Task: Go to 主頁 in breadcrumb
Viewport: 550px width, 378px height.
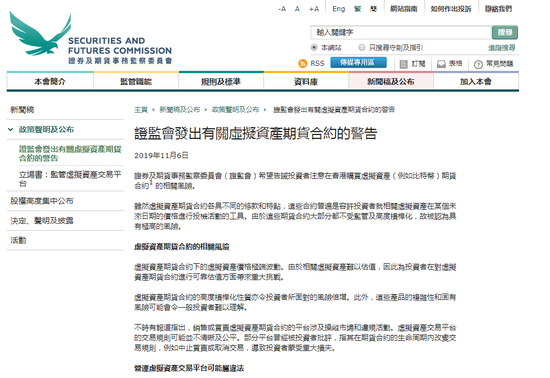Action: coord(141,110)
